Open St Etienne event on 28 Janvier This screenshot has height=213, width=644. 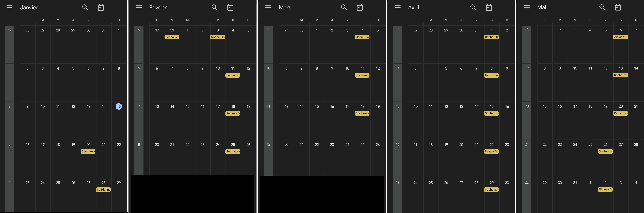pyautogui.click(x=103, y=189)
